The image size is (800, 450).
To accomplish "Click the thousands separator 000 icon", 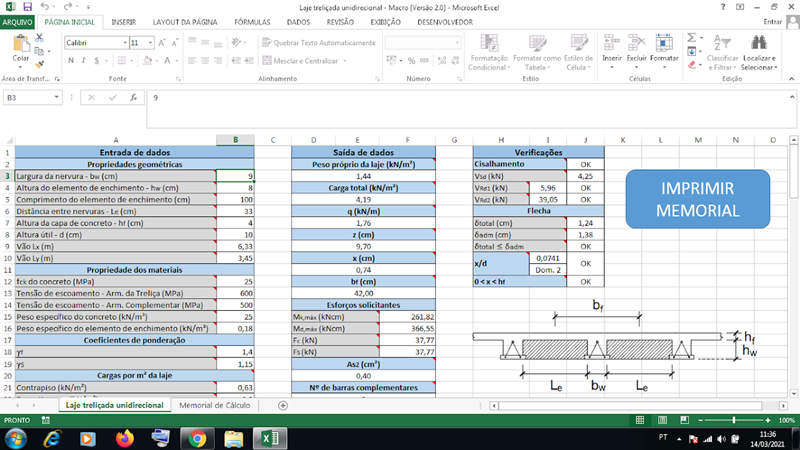I will [424, 61].
